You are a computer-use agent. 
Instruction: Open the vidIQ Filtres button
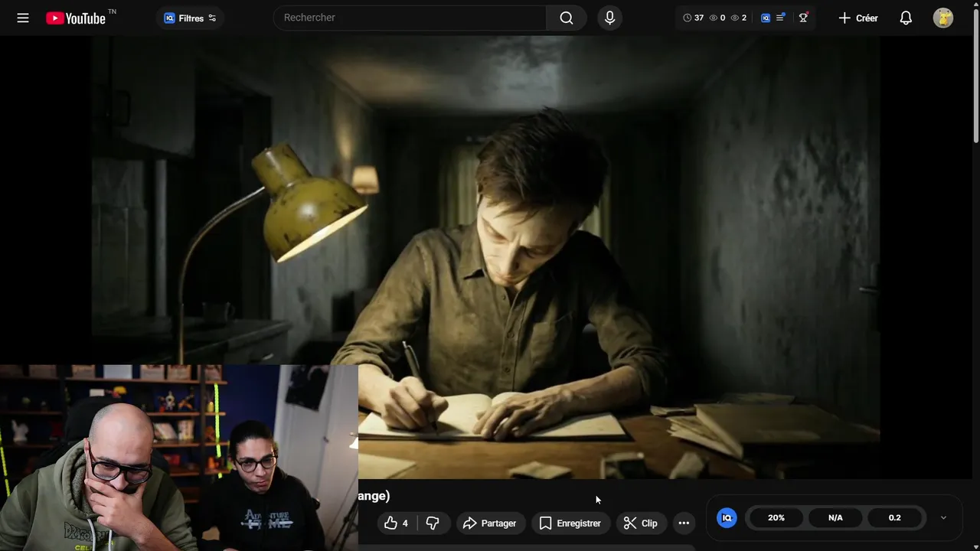pos(190,18)
